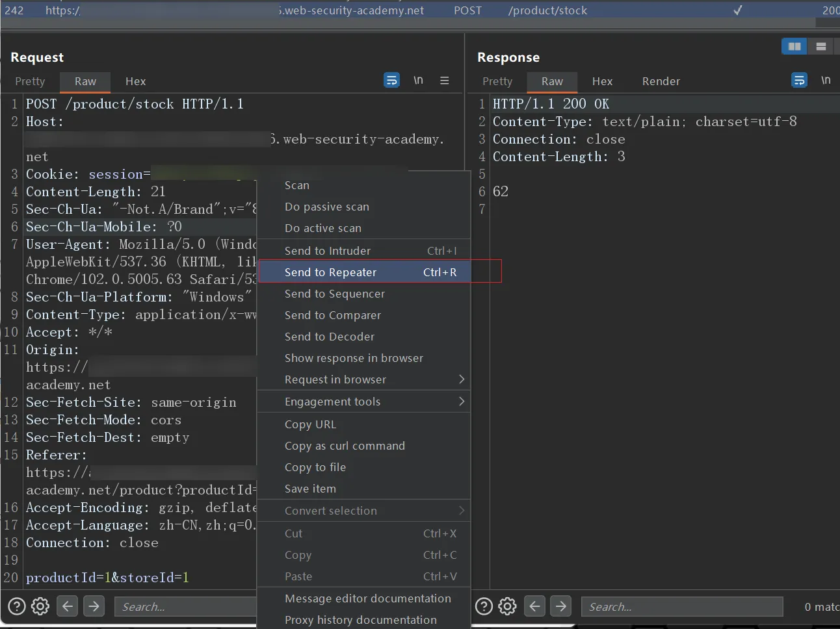Open Response search settings gear

coord(507,606)
